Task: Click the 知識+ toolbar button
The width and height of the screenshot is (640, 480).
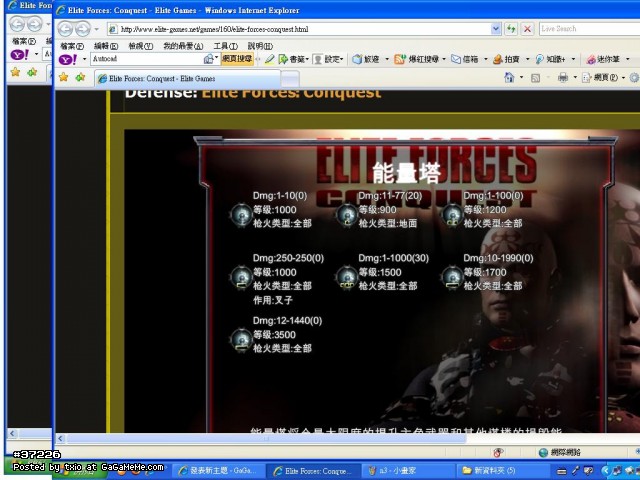Action: [x=550, y=60]
